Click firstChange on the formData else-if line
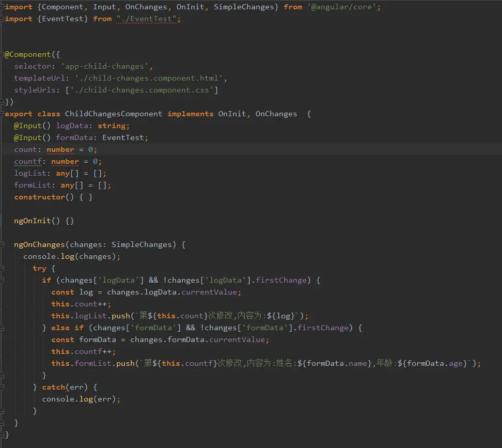Image resolution: width=502 pixels, height=448 pixels. tap(323, 328)
